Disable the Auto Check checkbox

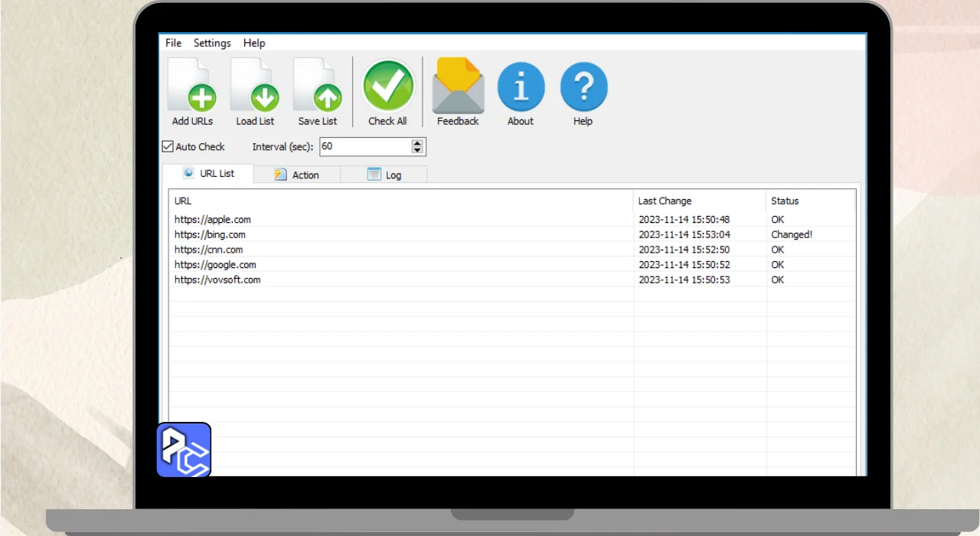pyautogui.click(x=168, y=146)
